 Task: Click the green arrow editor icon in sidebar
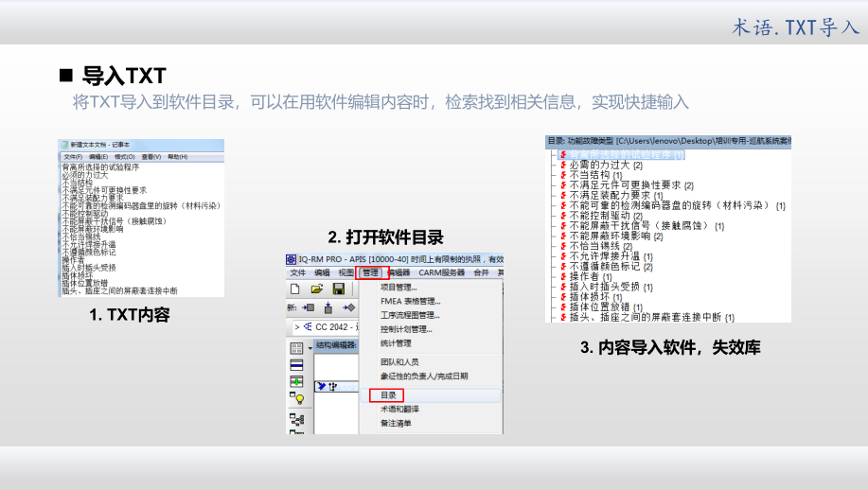click(x=297, y=381)
